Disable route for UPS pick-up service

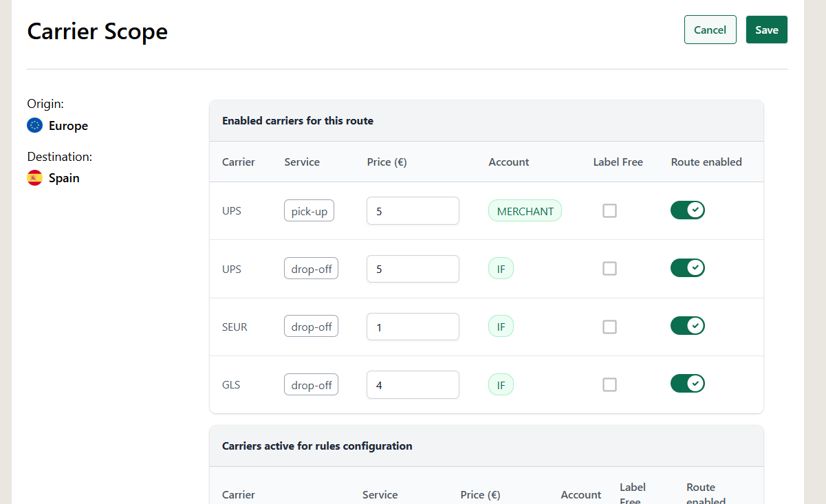[688, 210]
